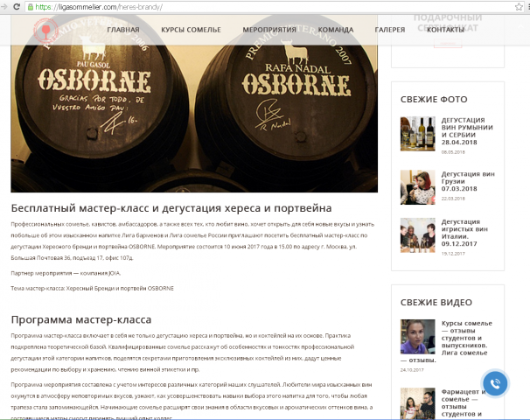Click the browser address bar URL
Screen dimensions: 530x420
pyautogui.click(x=99, y=7)
